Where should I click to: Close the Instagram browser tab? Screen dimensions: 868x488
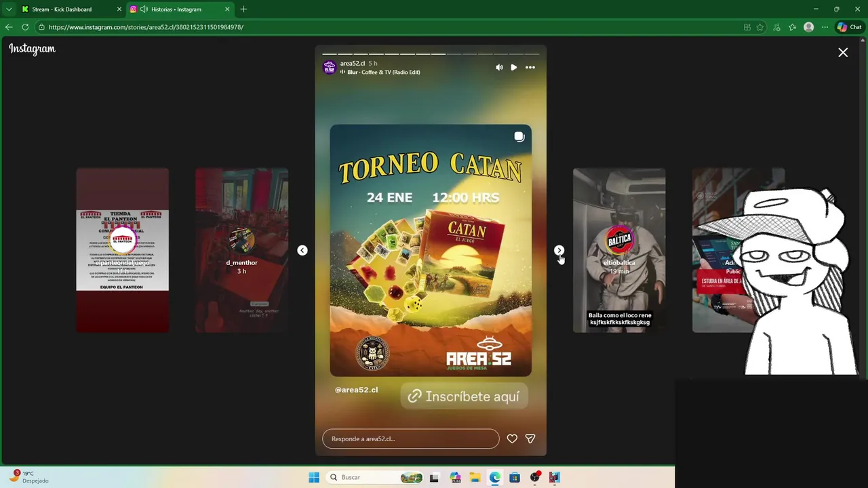coord(227,9)
